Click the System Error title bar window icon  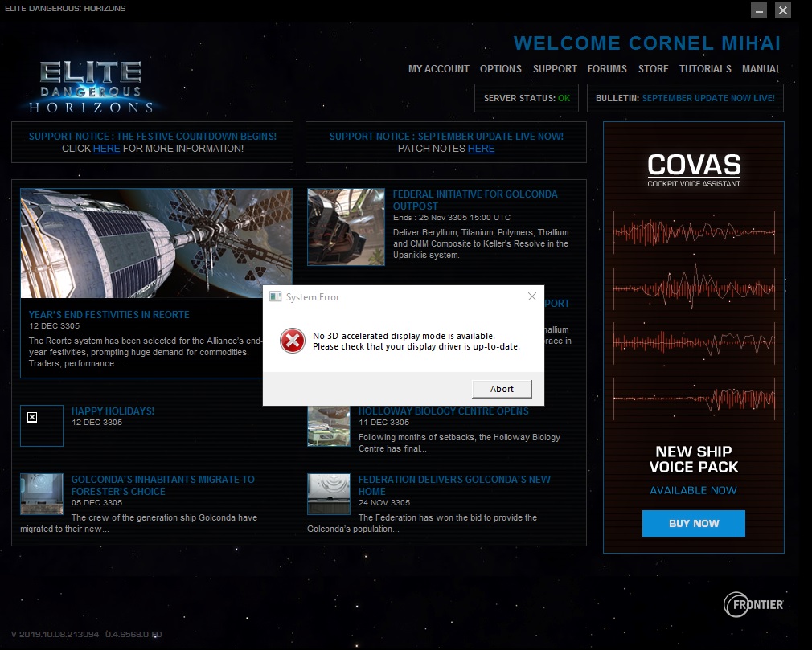[276, 296]
